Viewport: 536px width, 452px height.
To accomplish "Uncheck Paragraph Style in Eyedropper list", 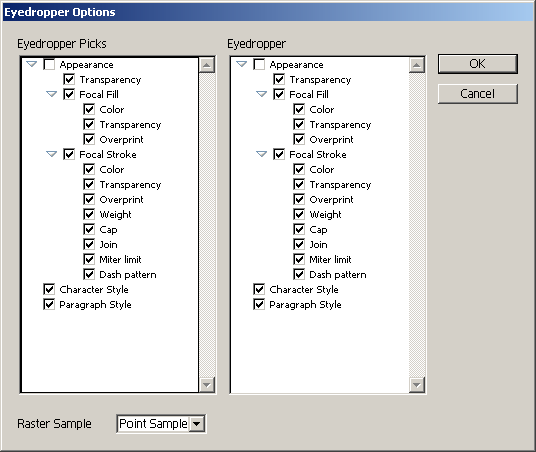I will pyautogui.click(x=259, y=304).
